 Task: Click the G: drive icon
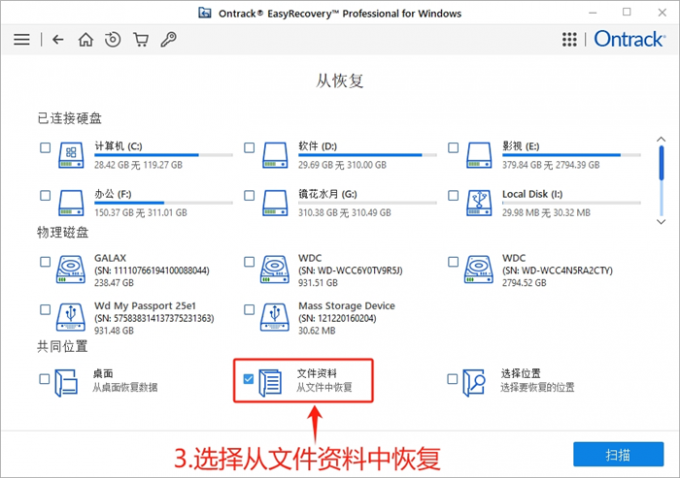point(275,203)
